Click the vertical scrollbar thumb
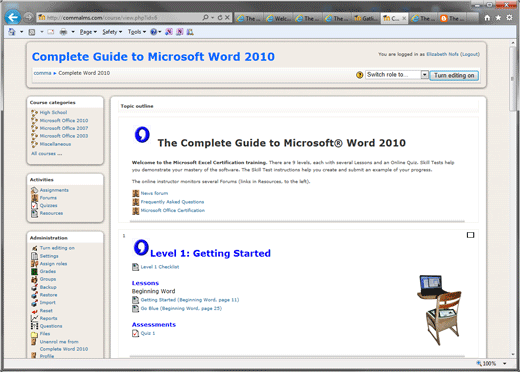The height and width of the screenshot is (372, 520). pos(513,79)
